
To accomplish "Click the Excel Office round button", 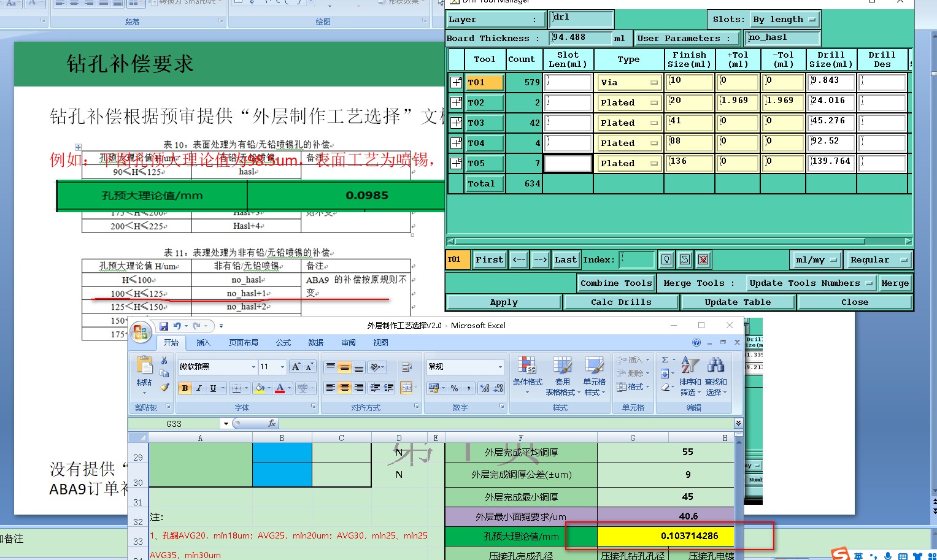I will click(x=141, y=332).
